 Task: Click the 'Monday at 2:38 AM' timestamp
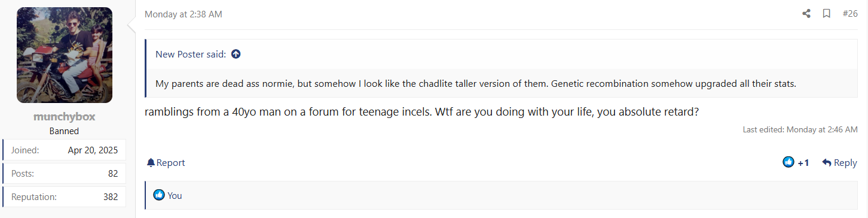coord(184,14)
